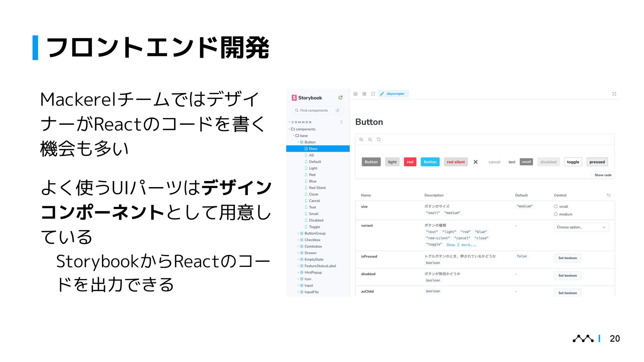Click the image background toolbar icon
The height and width of the screenshot is (362, 644).
pyautogui.click(x=356, y=94)
